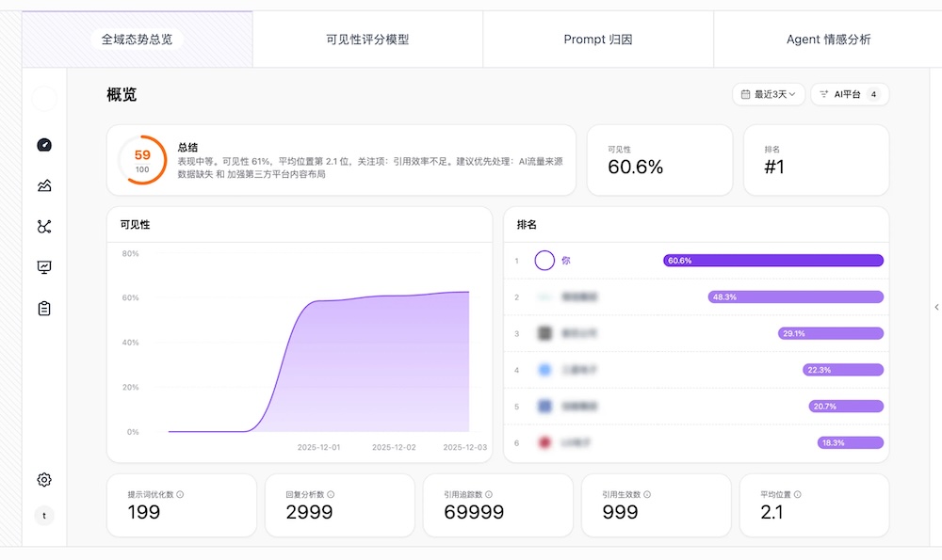Open the Prompt 归因 tab

coord(597,40)
